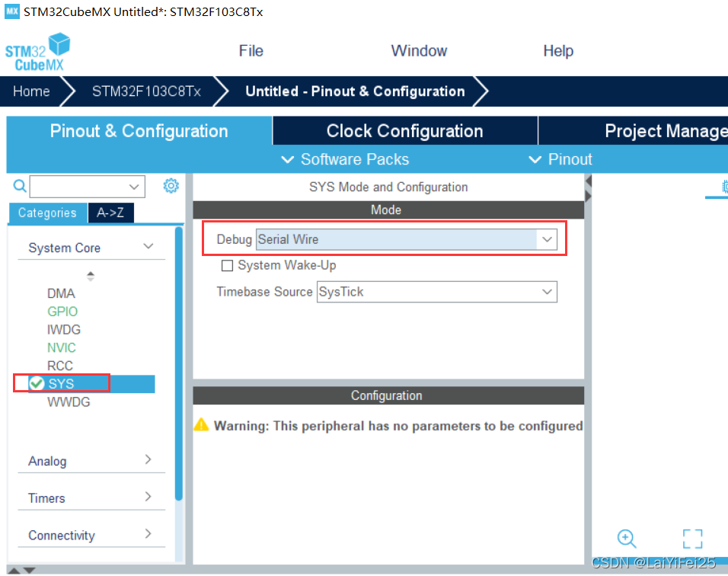The width and height of the screenshot is (728, 576).
Task: Select GPIO in System Core
Action: (62, 312)
